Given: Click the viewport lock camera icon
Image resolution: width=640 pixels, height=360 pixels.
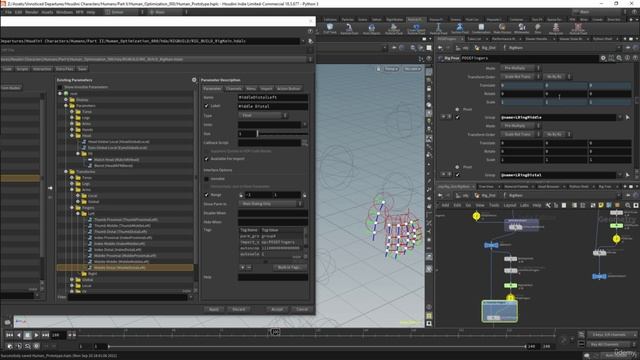Looking at the screenshot, I should [379, 69].
